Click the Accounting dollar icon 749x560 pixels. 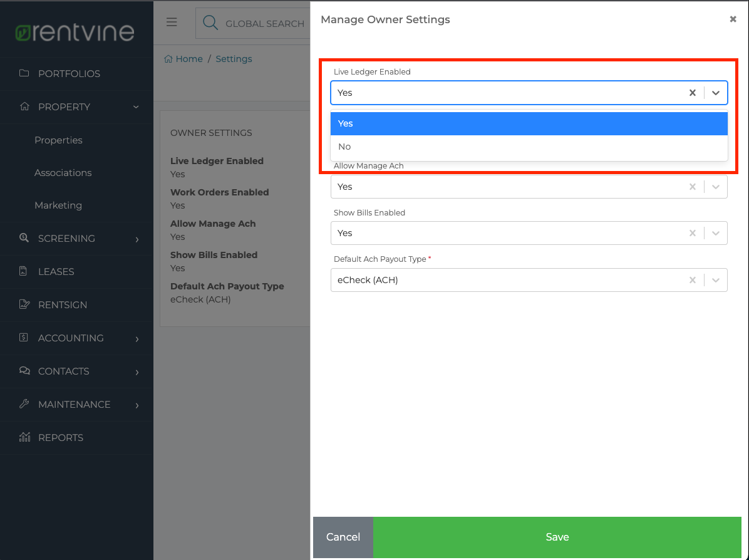[x=23, y=338]
